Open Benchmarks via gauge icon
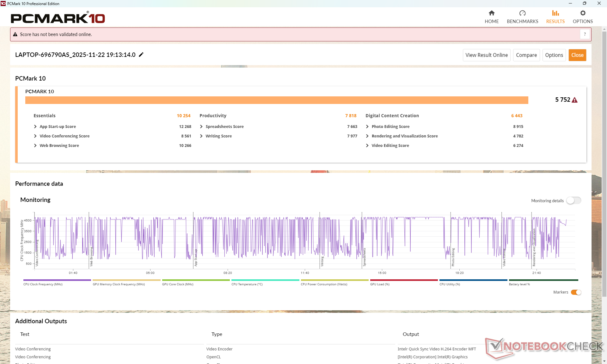This screenshot has height=364, width=607. (x=522, y=13)
